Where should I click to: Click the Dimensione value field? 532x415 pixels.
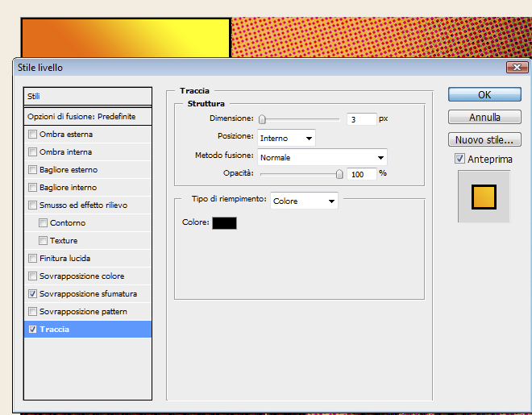(x=362, y=119)
